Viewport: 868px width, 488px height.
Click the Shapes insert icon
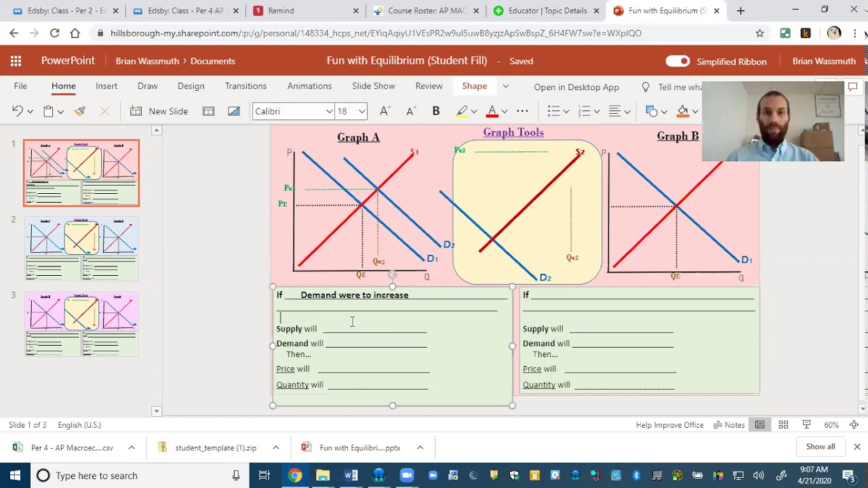point(652,111)
